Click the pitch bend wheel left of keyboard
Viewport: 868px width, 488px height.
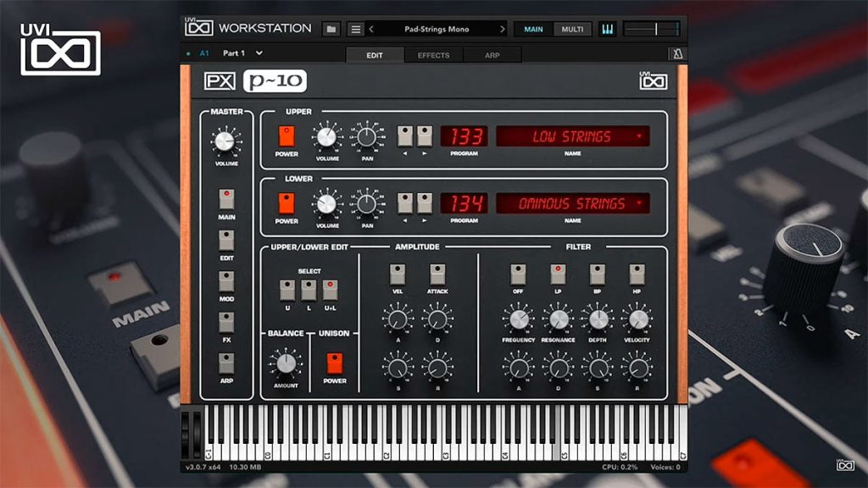(186, 435)
